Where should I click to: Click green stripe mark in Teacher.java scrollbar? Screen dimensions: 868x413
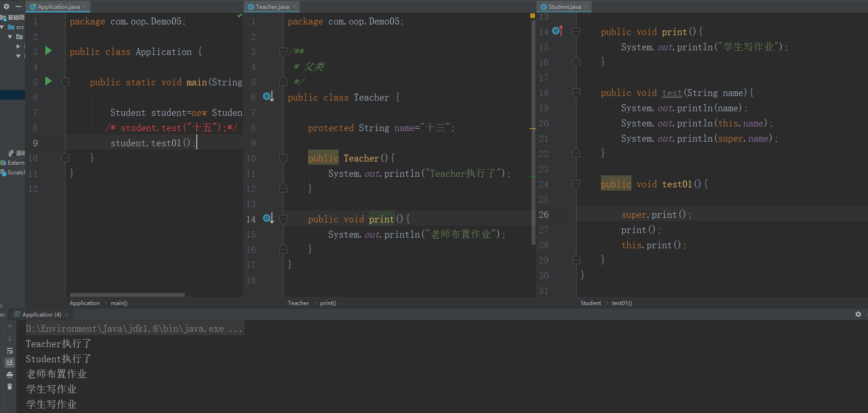[533, 176]
